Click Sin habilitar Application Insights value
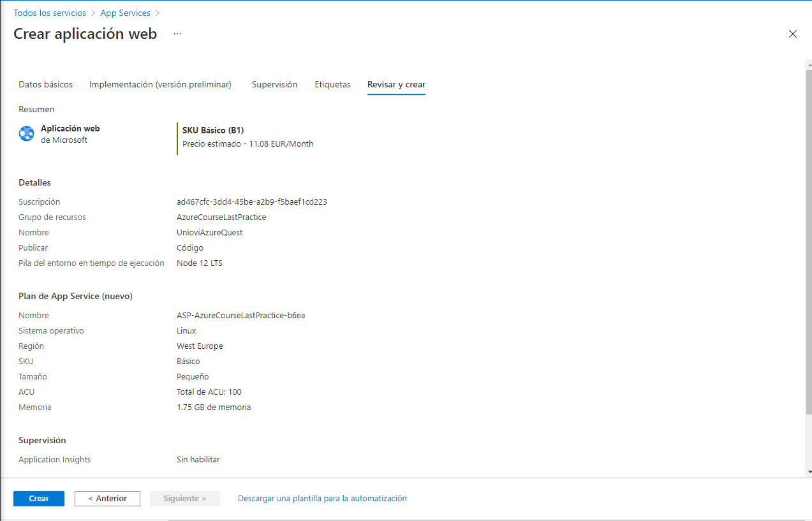This screenshot has width=812, height=521. tap(198, 459)
